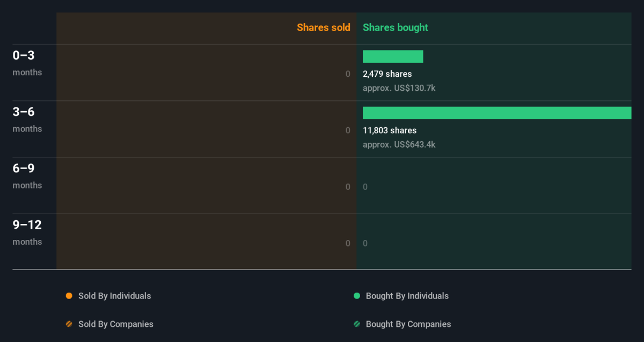644x342 pixels.
Task: Click the shares bought zero in 6–9 months row
Action: [365, 187]
